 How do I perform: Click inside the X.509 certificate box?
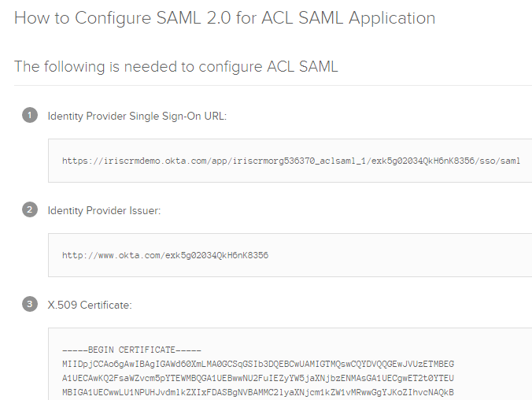pos(290,364)
